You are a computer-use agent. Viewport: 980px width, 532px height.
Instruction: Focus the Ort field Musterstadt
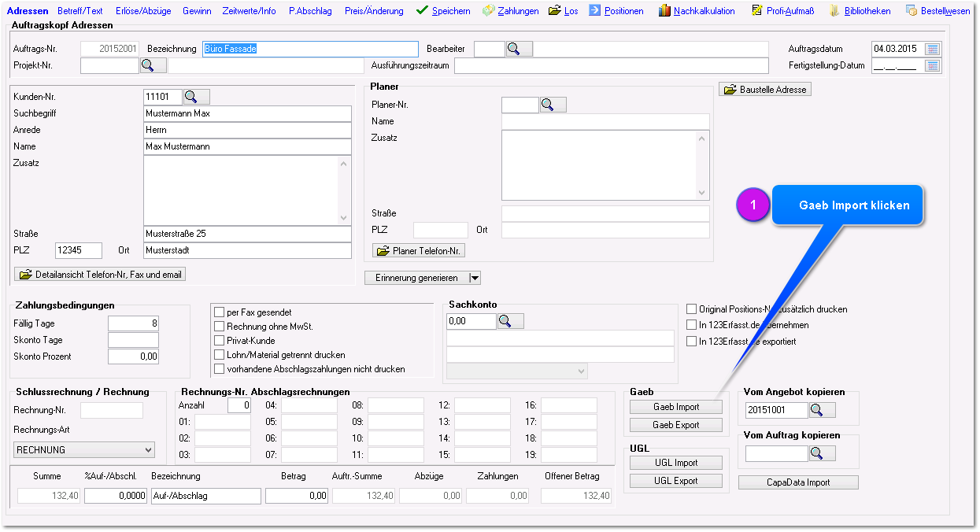(x=247, y=250)
